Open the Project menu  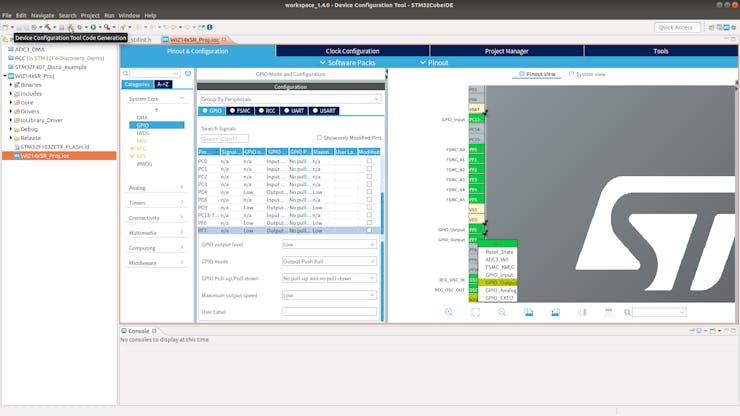[90, 15]
